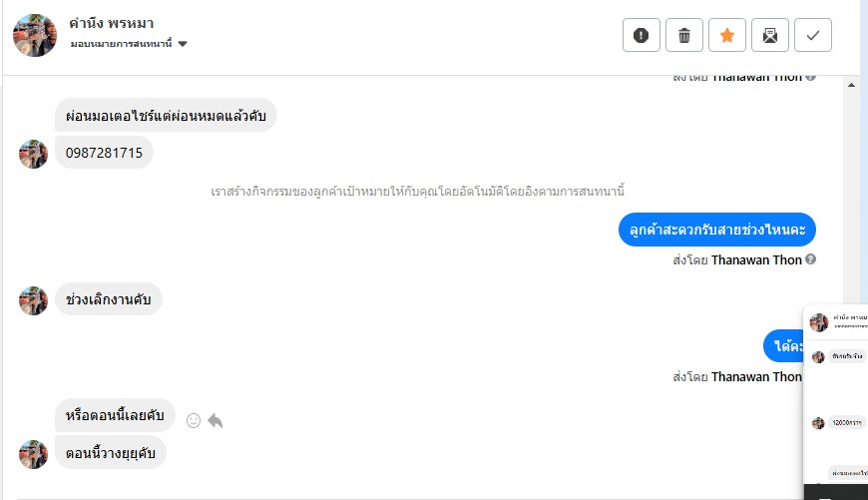Click the 'ตอนนี้วางยุยุคับ' message bubble
868x500 pixels.
[x=110, y=452]
